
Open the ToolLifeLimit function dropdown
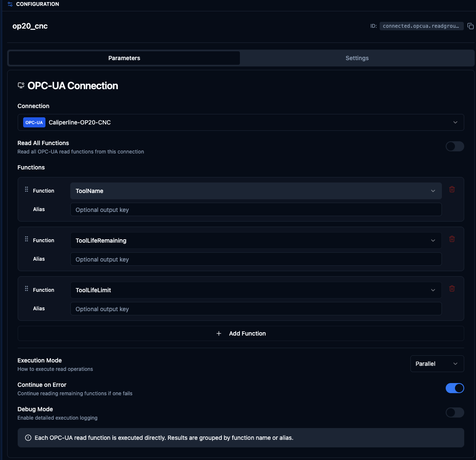tap(255, 290)
